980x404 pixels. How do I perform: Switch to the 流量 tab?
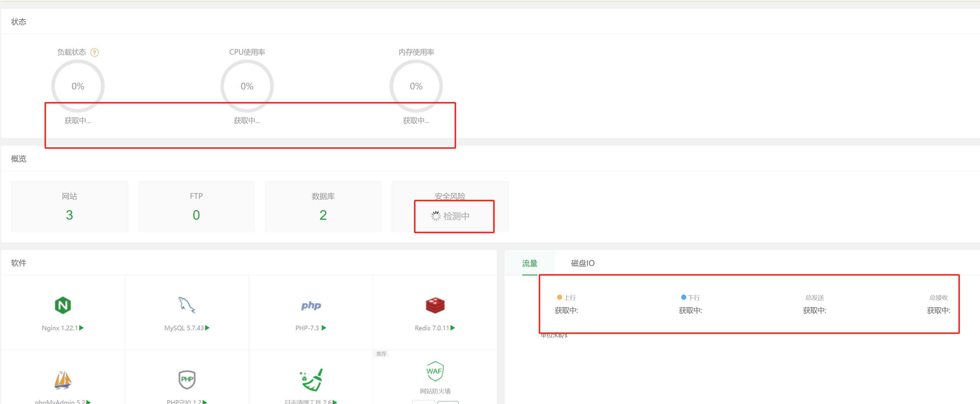click(530, 263)
